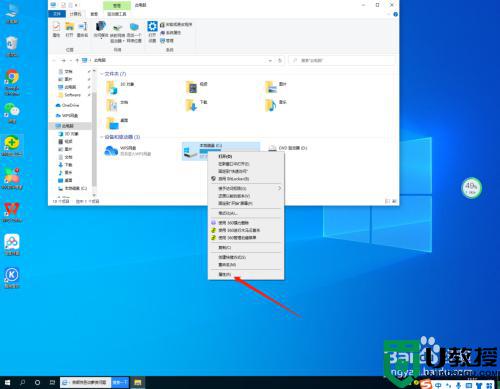Select the Music folder icon
Image resolution: width=500 pixels, height=389 pixels.
[271, 105]
